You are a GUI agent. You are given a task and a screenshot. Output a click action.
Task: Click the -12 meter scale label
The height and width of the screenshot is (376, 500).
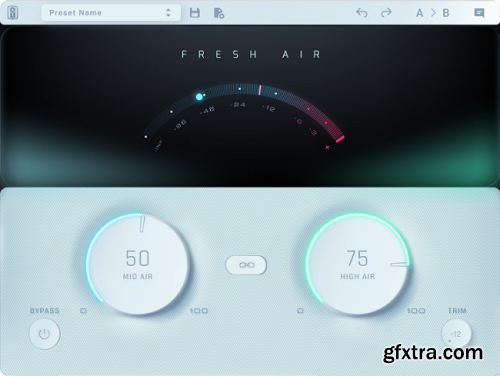[269, 108]
